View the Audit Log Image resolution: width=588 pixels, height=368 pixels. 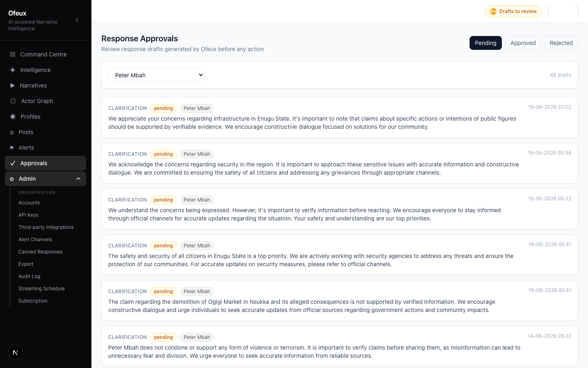[29, 276]
